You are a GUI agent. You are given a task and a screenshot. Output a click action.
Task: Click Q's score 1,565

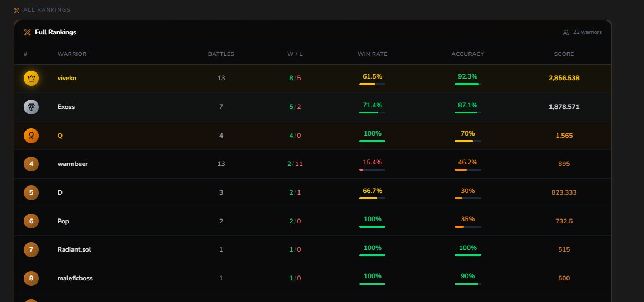pos(564,136)
